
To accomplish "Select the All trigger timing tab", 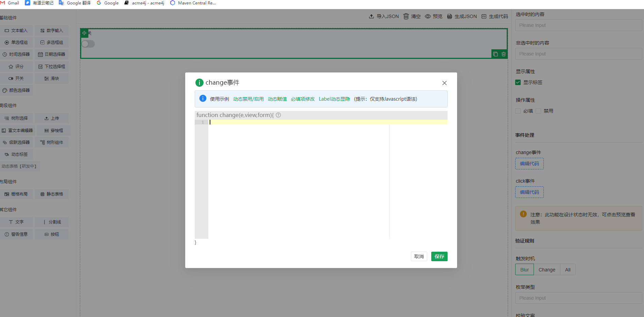I will click(568, 269).
